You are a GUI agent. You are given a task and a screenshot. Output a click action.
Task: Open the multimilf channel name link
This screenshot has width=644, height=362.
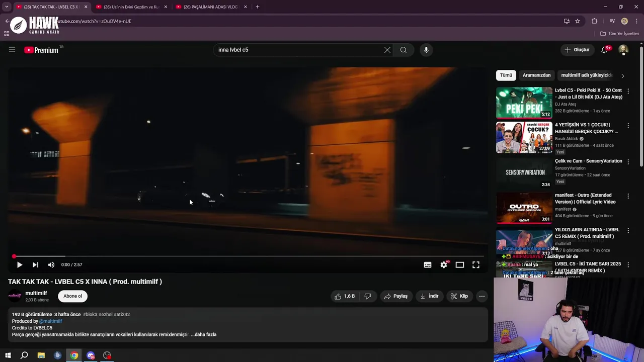pyautogui.click(x=36, y=293)
